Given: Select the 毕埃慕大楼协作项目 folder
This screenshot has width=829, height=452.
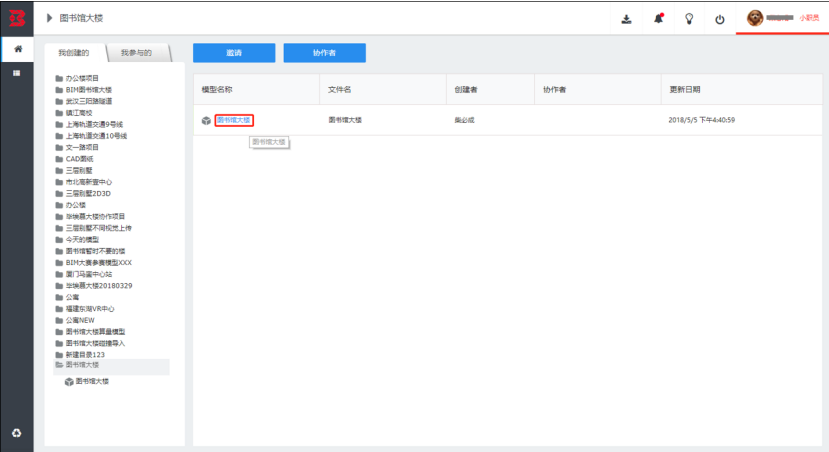Looking at the screenshot, I should (95, 216).
